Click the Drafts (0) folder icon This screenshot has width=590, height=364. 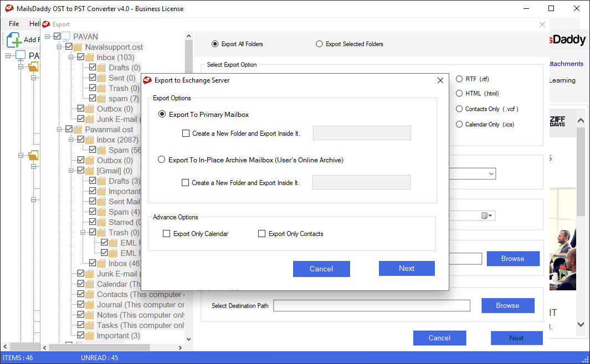101,68
